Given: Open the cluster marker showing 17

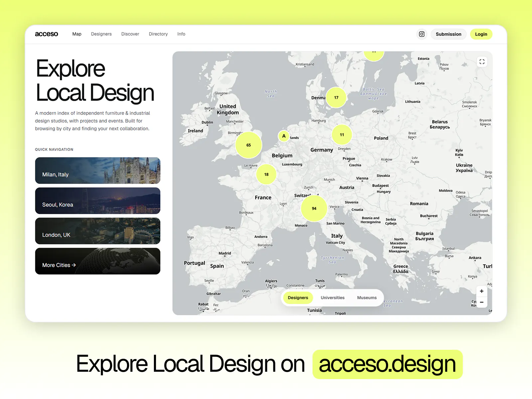Looking at the screenshot, I should (x=336, y=97).
